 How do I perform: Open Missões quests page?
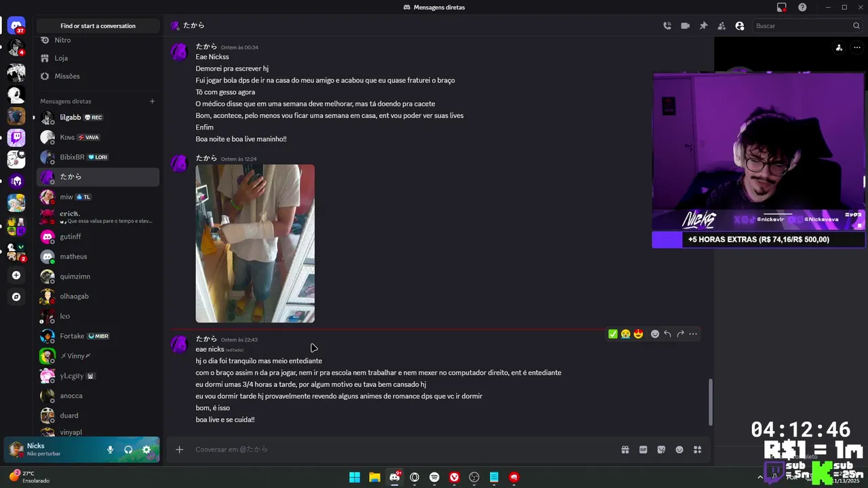pos(98,76)
